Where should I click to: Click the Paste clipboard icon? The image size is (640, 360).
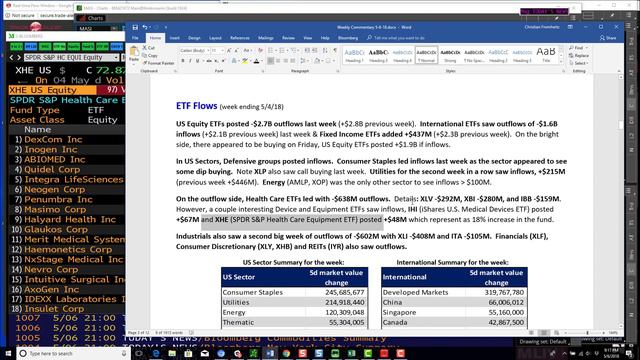[133, 51]
